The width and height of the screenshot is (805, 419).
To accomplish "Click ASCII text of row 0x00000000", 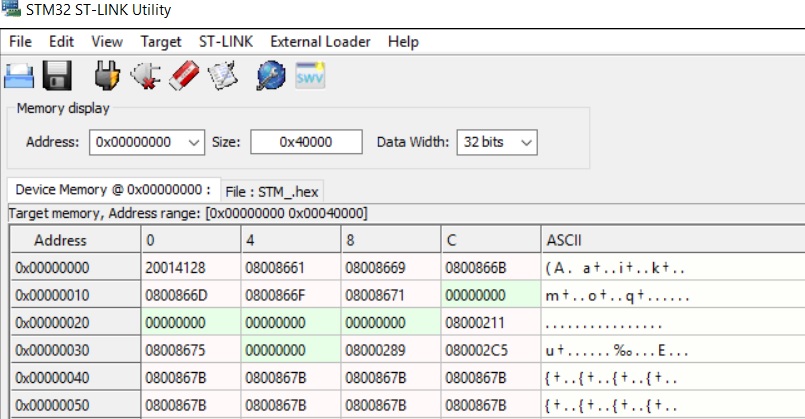I will (x=615, y=268).
